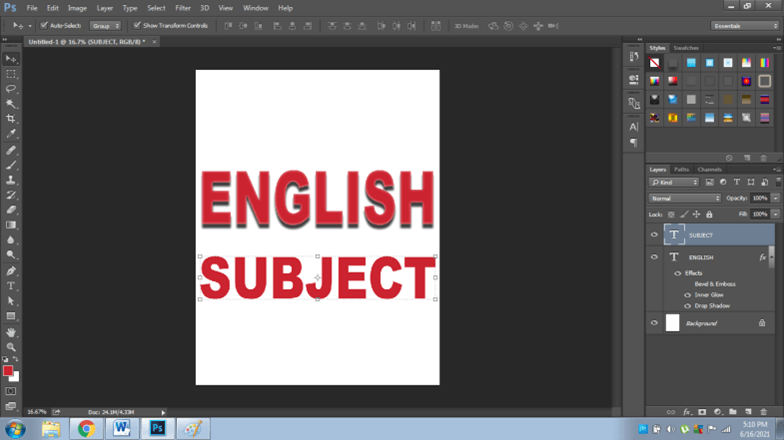Open Microsoft Word from the taskbar

click(122, 428)
